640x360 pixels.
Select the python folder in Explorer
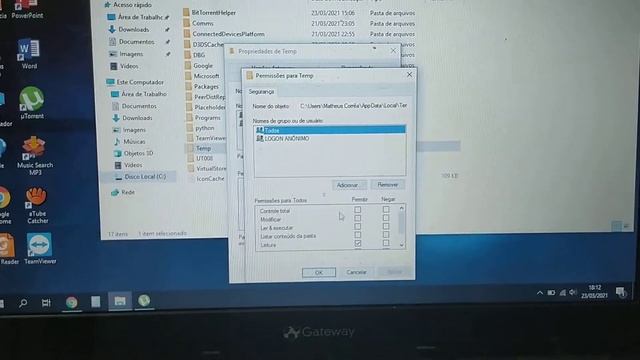[200, 128]
